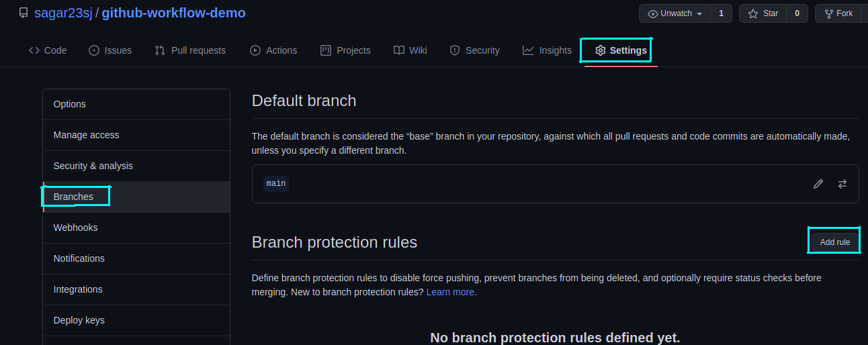868x345 pixels.
Task: Open the Security tab
Action: (474, 50)
